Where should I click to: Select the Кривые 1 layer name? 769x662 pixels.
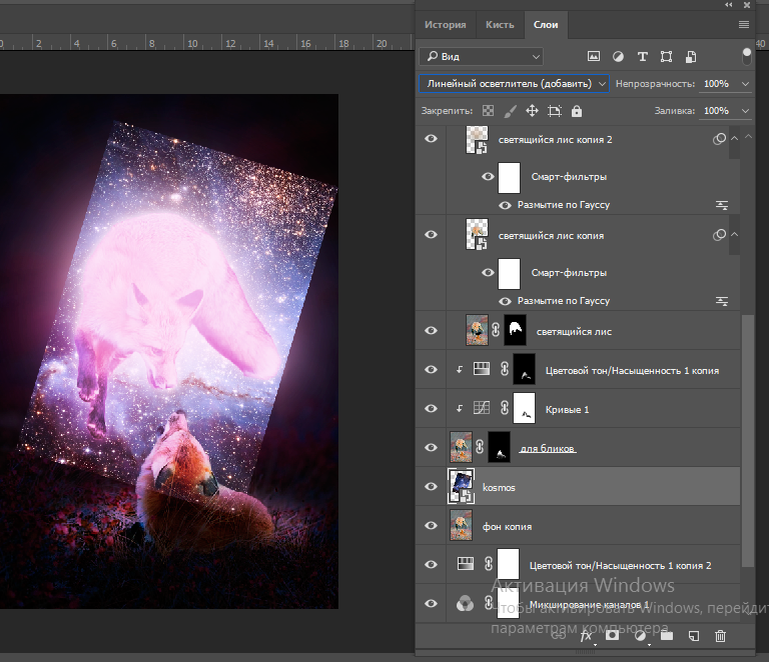[567, 409]
